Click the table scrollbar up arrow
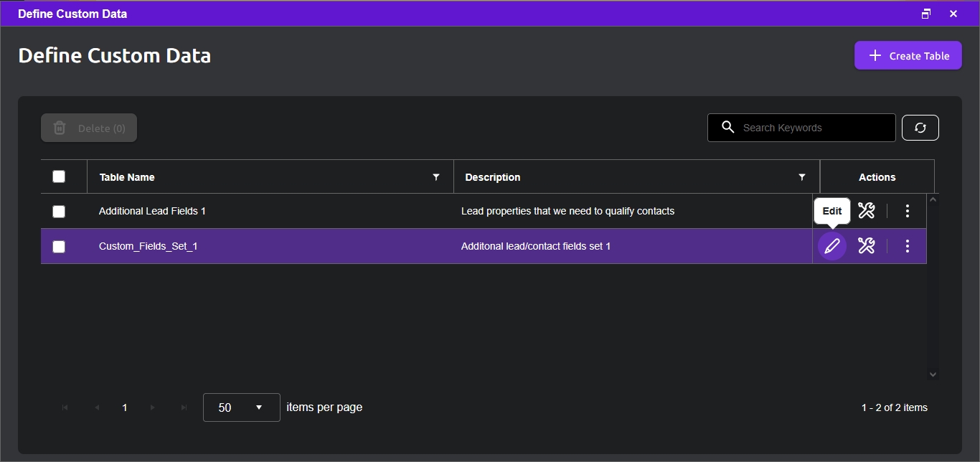The width and height of the screenshot is (980, 462). click(x=933, y=199)
